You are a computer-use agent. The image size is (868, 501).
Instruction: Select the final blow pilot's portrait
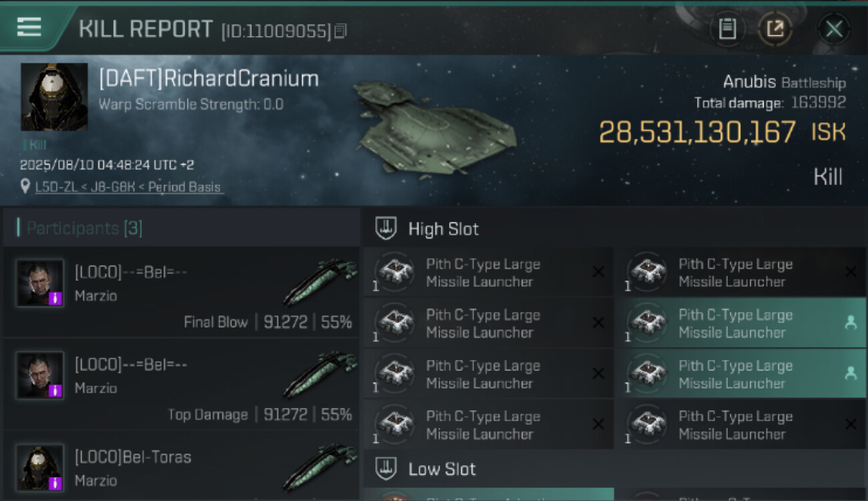point(40,283)
